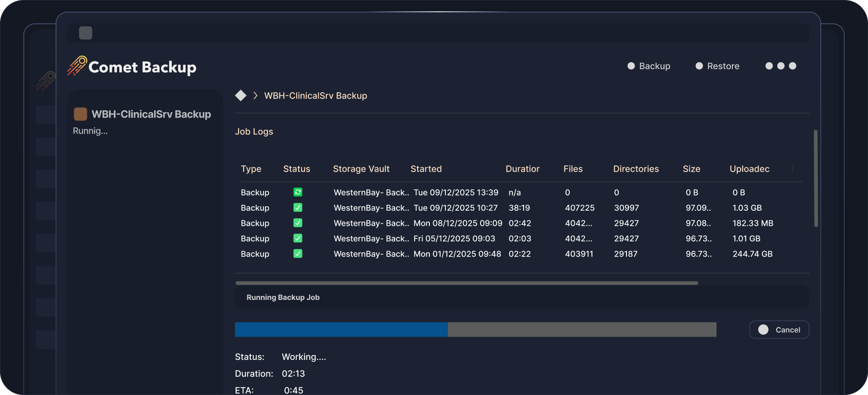The width and height of the screenshot is (868, 395).
Task: Open the three-dot more options menu
Action: (x=781, y=66)
